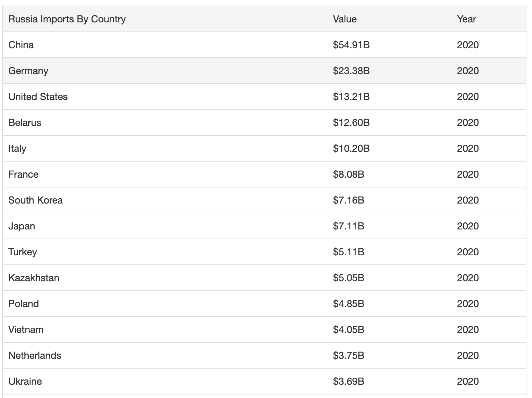Click the Belarus country name

[x=25, y=123]
